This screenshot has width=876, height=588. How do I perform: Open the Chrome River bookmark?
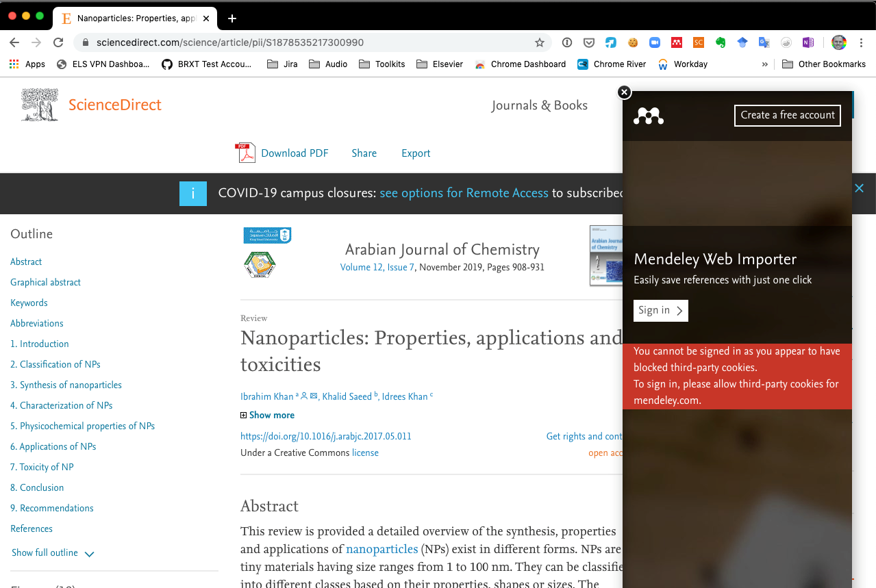(x=612, y=64)
